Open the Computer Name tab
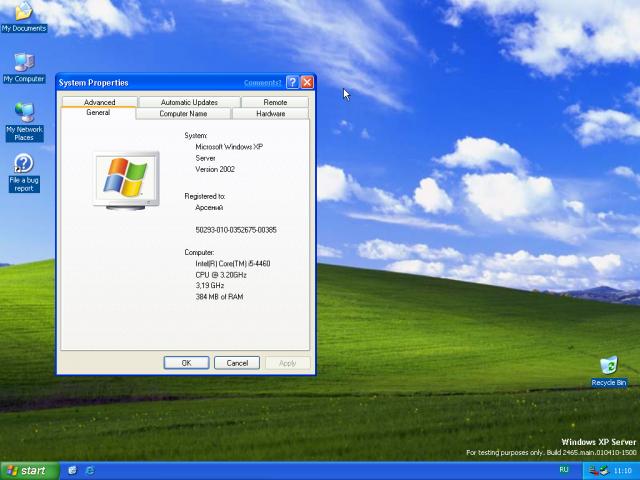Viewport: 640px width, 480px height. click(x=183, y=113)
